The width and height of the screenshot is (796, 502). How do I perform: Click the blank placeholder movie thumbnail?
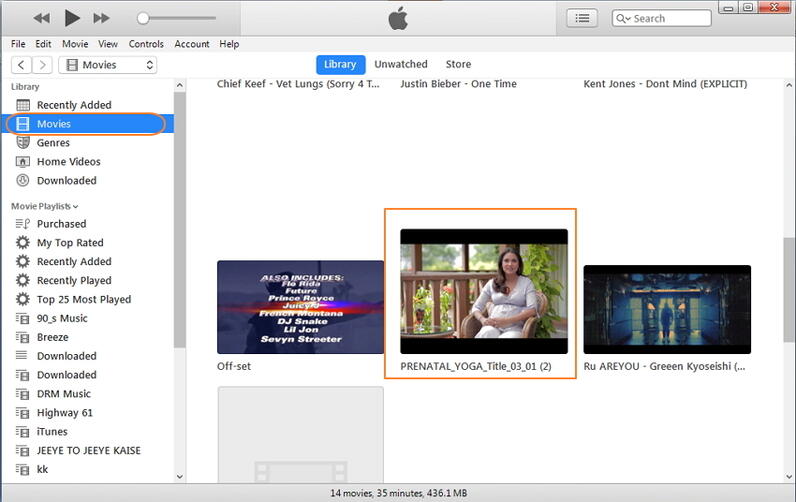pos(301,434)
